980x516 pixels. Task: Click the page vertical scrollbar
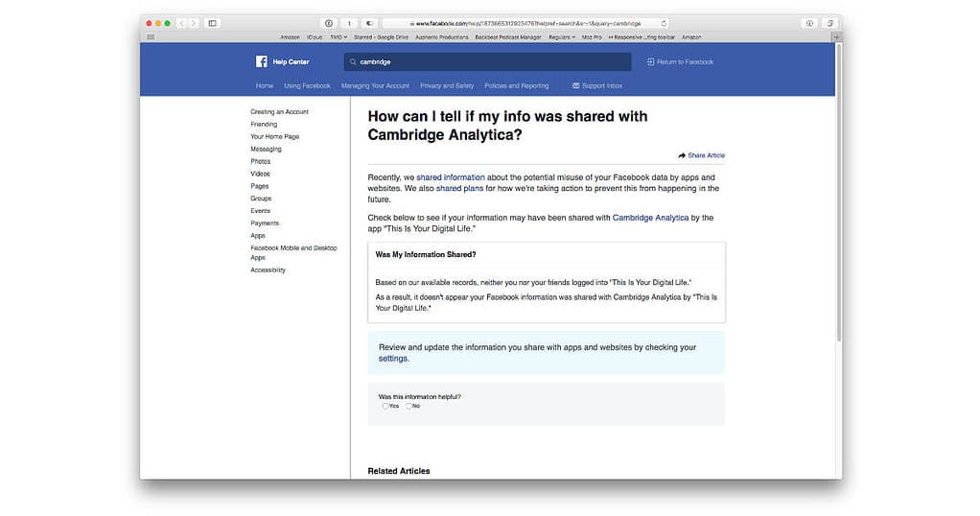839,194
